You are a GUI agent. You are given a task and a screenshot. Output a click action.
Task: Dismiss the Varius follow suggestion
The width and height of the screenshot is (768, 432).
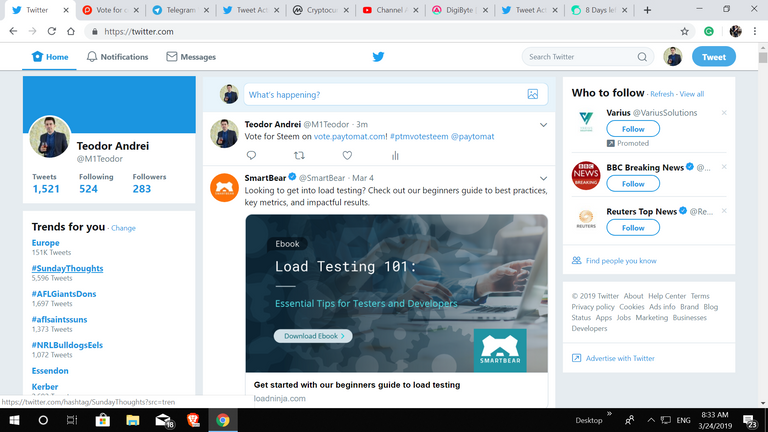point(724,113)
